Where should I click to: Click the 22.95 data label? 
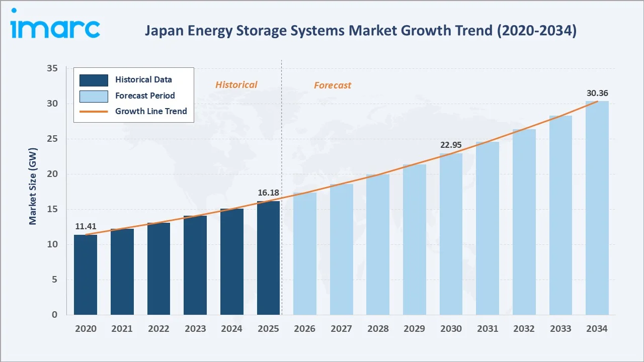[451, 145]
